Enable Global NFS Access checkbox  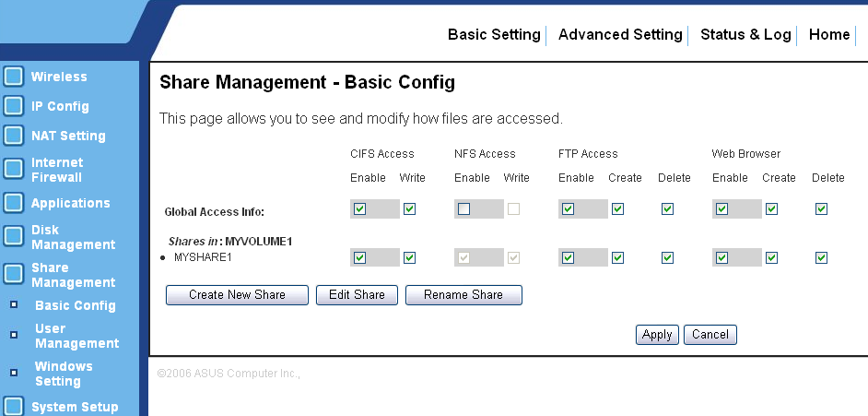point(463,208)
